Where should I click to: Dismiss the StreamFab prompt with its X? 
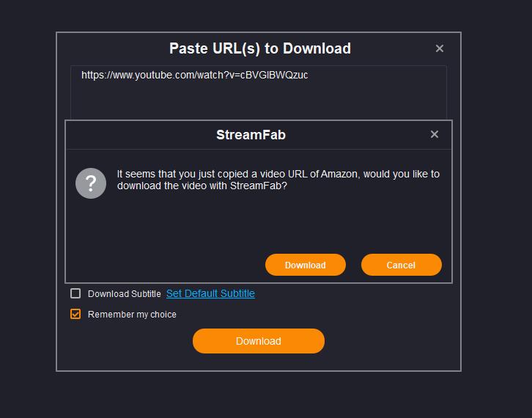(x=435, y=134)
